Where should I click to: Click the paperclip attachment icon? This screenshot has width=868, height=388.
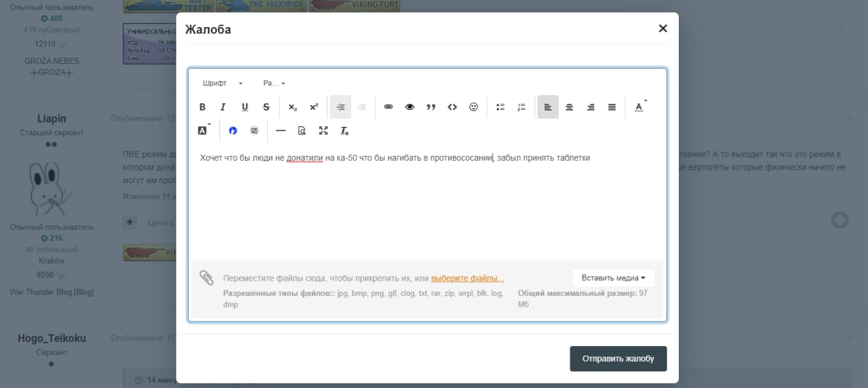coord(207,277)
